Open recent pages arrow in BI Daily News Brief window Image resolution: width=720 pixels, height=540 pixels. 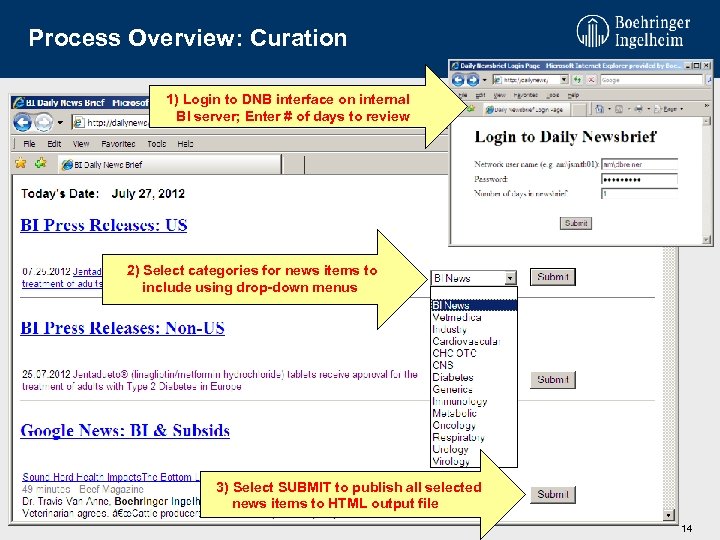60,123
